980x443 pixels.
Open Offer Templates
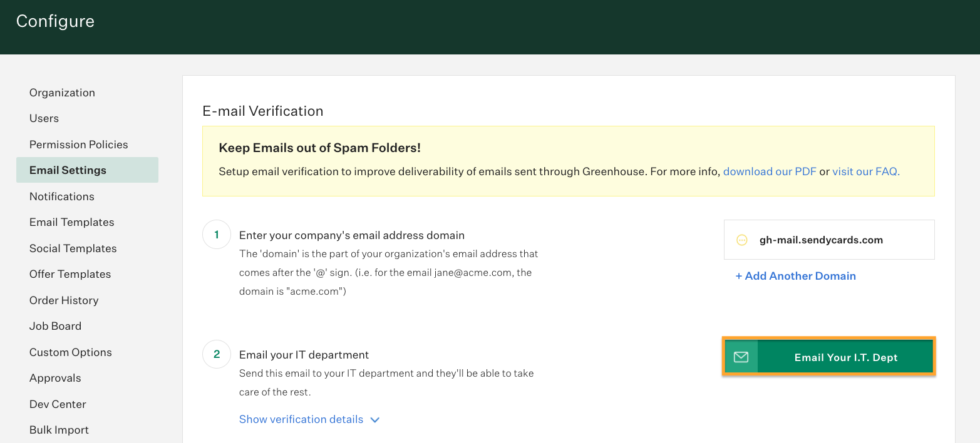[70, 274]
